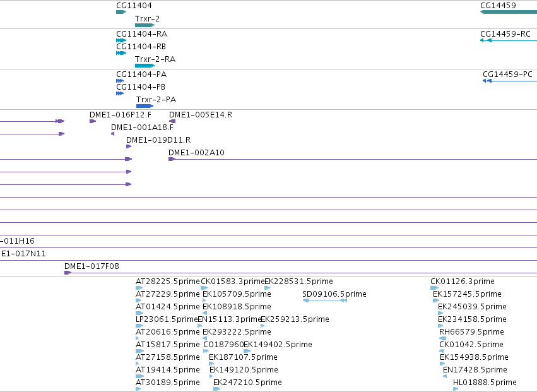Click the AT28225.5prime EST label
537x392 pixels.
(x=167, y=282)
